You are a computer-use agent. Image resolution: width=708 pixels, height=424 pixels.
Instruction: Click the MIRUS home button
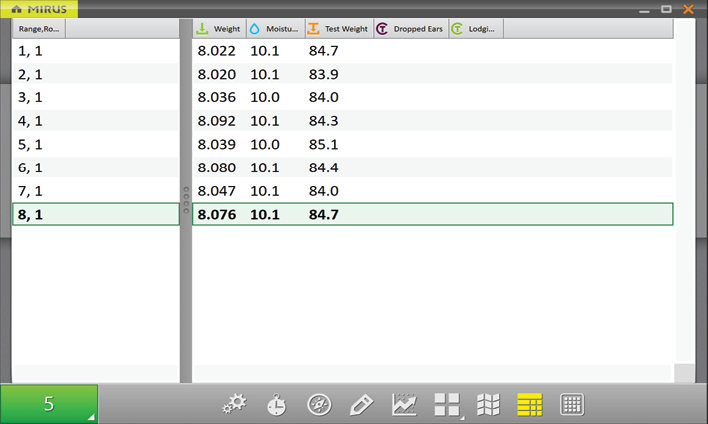[x=40, y=9]
